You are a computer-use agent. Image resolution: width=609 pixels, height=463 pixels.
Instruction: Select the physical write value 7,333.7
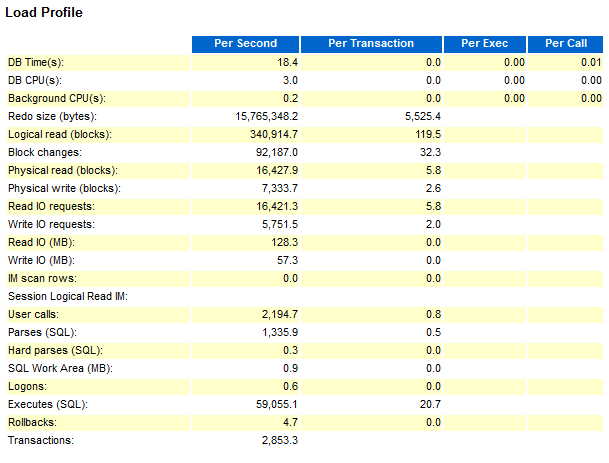280,188
